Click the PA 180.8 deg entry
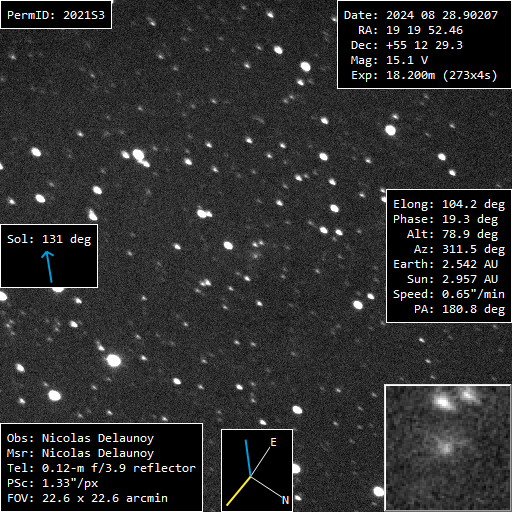This screenshot has width=512, height=512. click(x=459, y=309)
